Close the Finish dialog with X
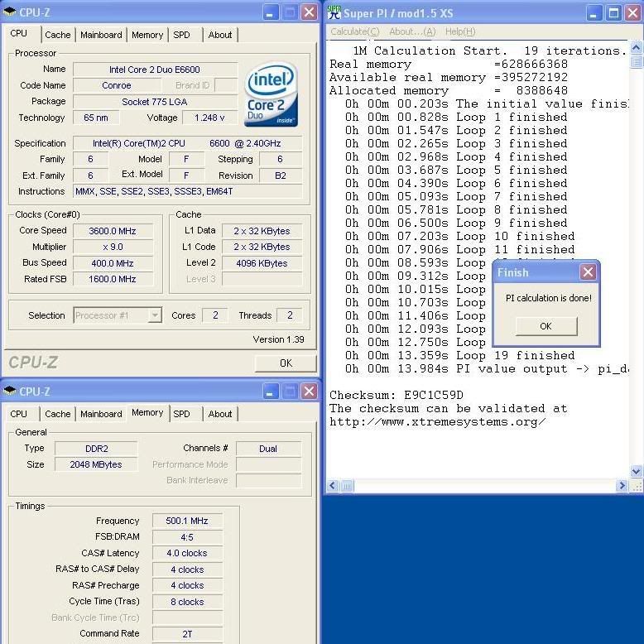Screen dimensions: 644x644 click(589, 272)
